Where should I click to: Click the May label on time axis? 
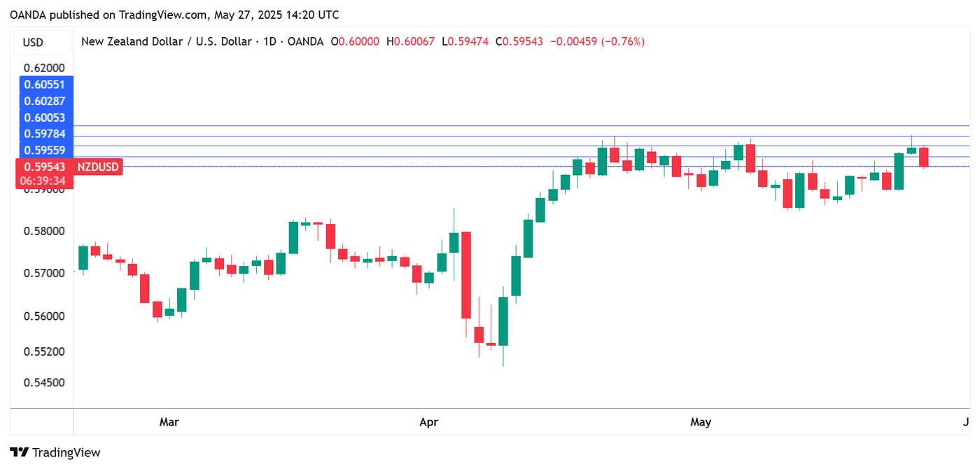tap(701, 421)
